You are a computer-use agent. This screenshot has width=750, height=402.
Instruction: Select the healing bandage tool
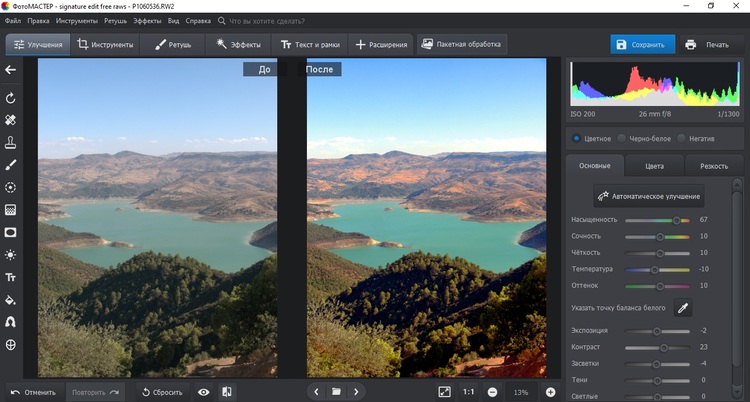pyautogui.click(x=11, y=120)
